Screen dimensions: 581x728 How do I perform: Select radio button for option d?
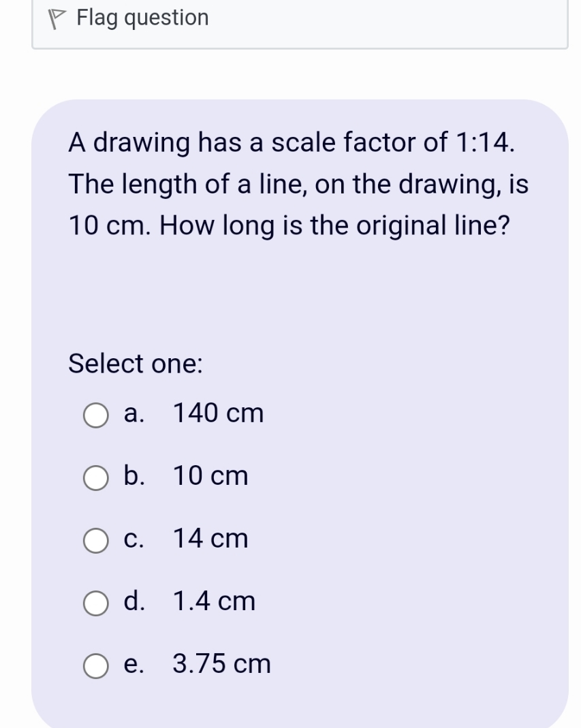click(95, 603)
